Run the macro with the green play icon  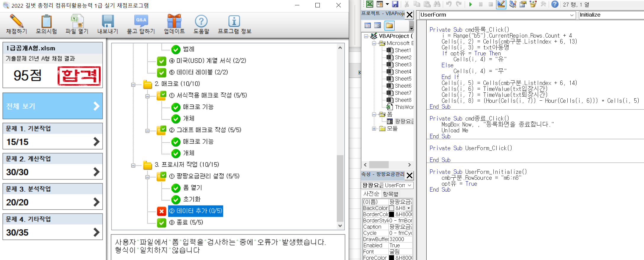coord(471,4)
